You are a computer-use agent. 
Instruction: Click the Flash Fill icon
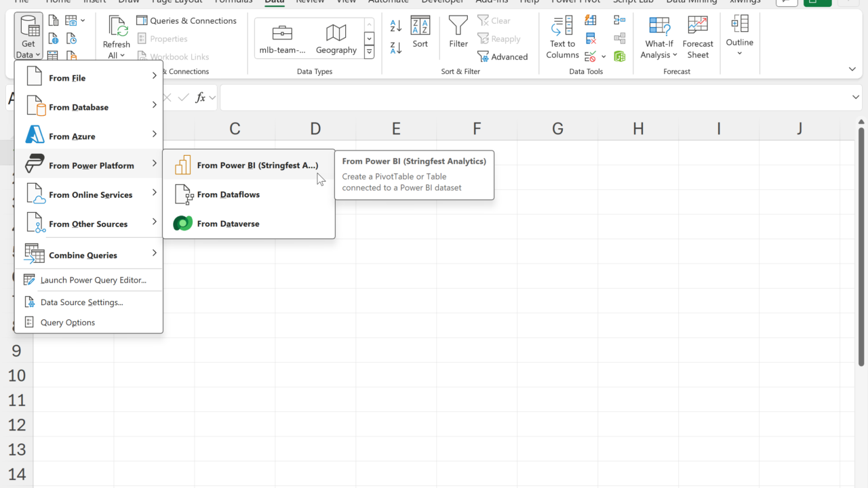click(591, 20)
